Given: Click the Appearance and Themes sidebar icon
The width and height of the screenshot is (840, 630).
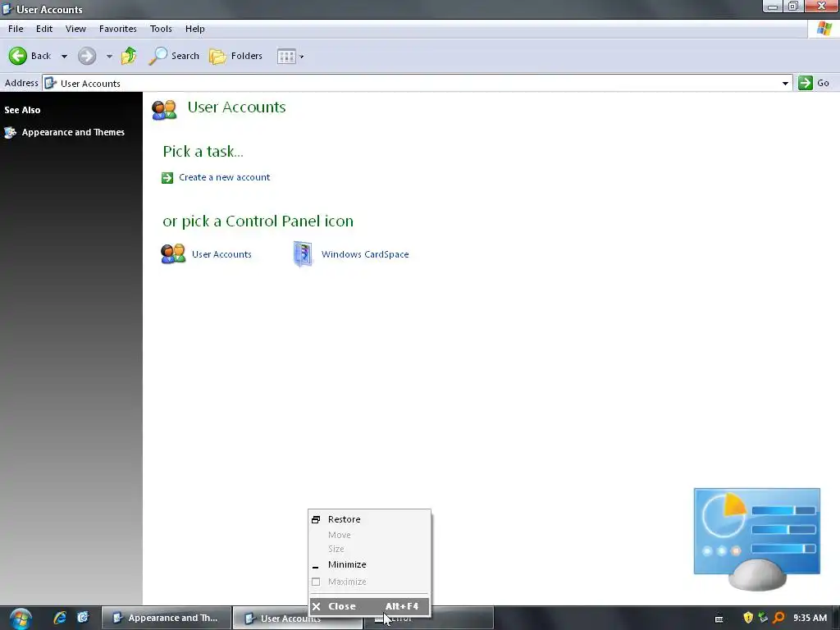Looking at the screenshot, I should 10,132.
